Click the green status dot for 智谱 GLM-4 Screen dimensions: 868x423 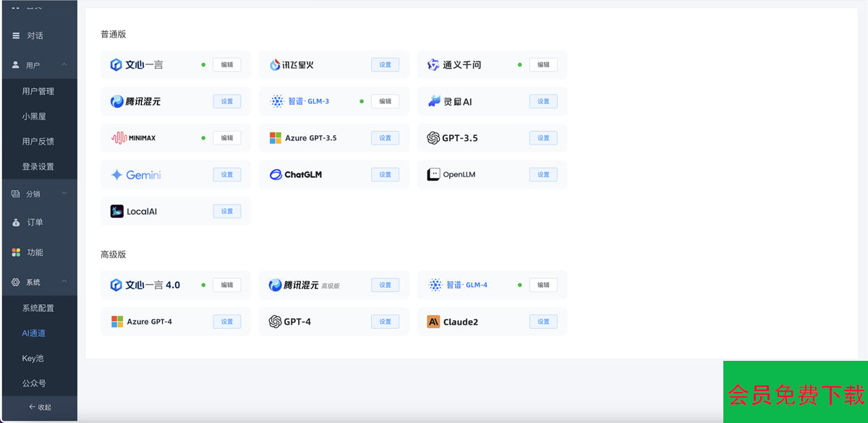tap(520, 285)
